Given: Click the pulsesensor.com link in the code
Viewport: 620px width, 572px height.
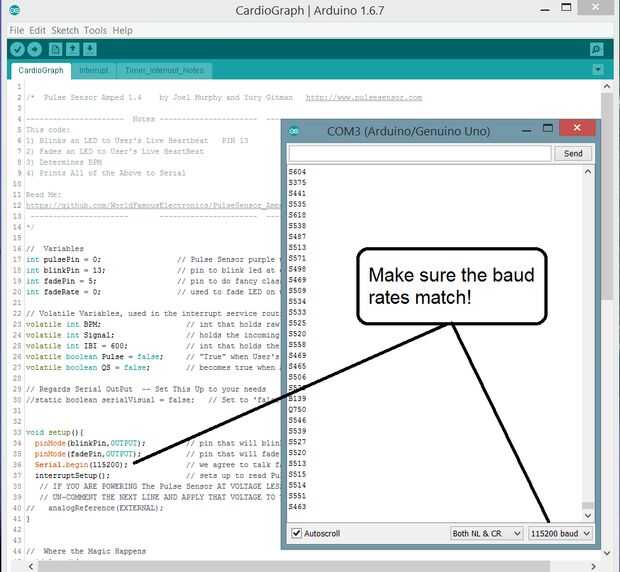Looking at the screenshot, I should pyautogui.click(x=364, y=97).
